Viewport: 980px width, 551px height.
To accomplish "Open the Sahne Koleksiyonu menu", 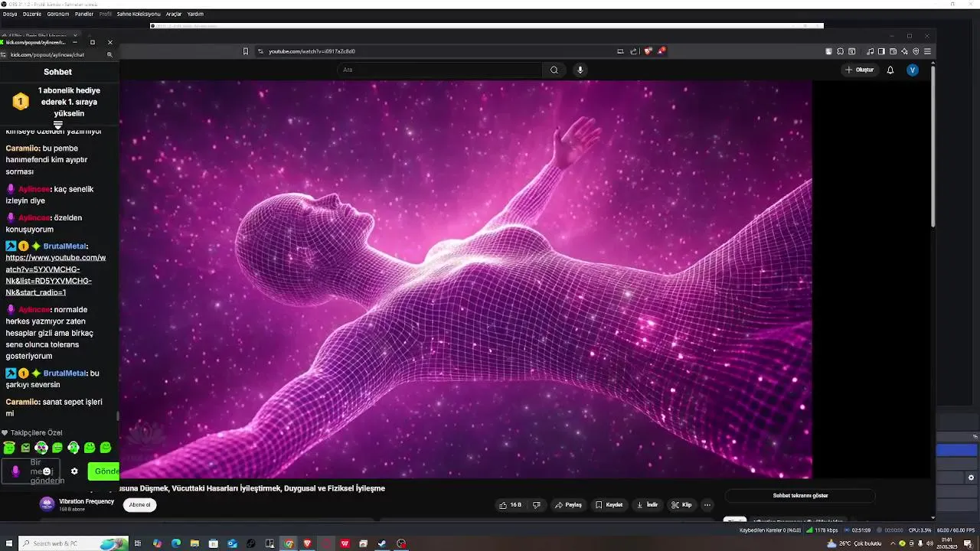I will 139,14.
